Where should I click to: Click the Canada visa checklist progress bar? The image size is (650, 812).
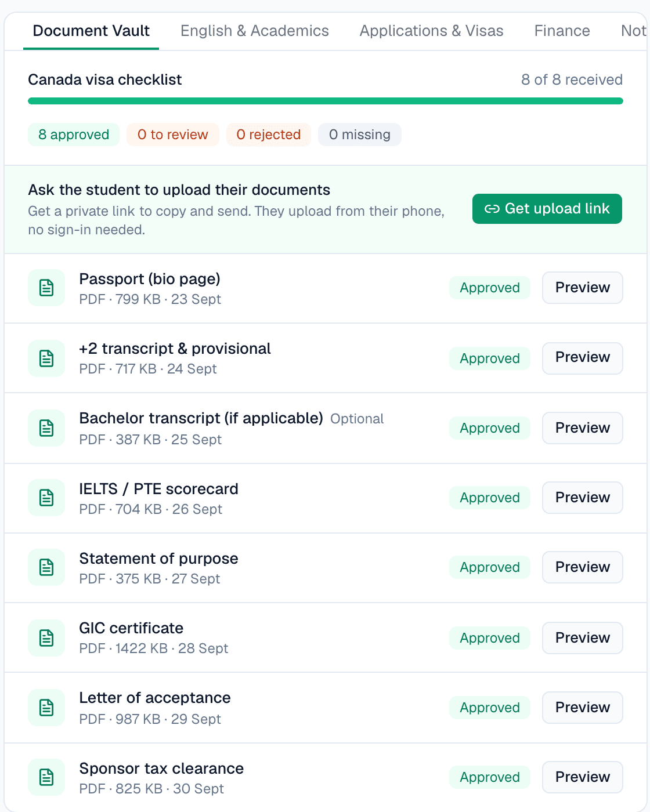click(326, 101)
